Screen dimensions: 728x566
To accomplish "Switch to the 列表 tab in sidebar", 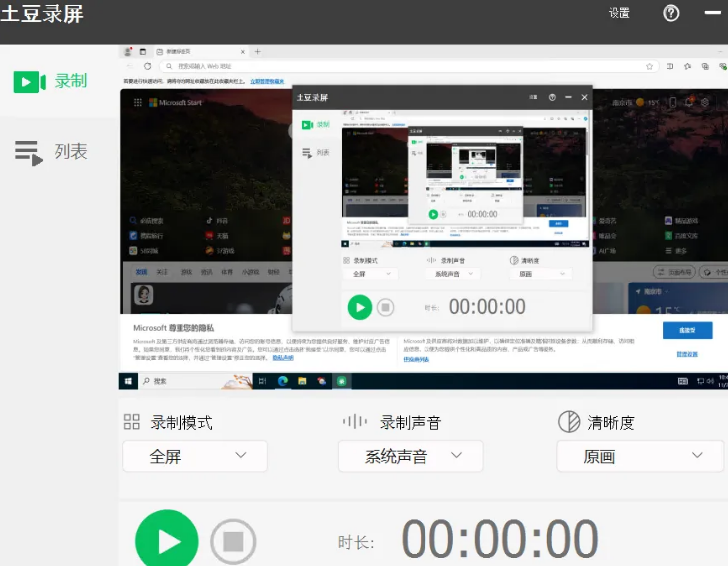I will (53, 152).
